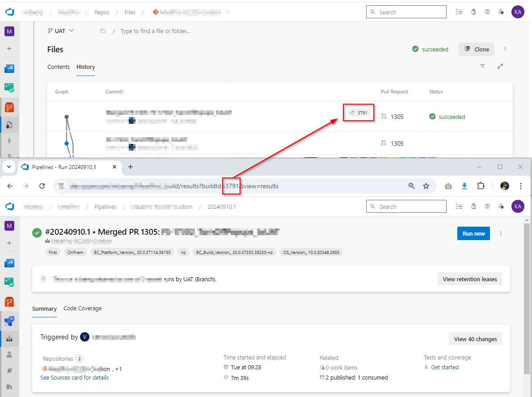532x397 pixels.
Task: Switch to the Contents tab
Action: (59, 67)
